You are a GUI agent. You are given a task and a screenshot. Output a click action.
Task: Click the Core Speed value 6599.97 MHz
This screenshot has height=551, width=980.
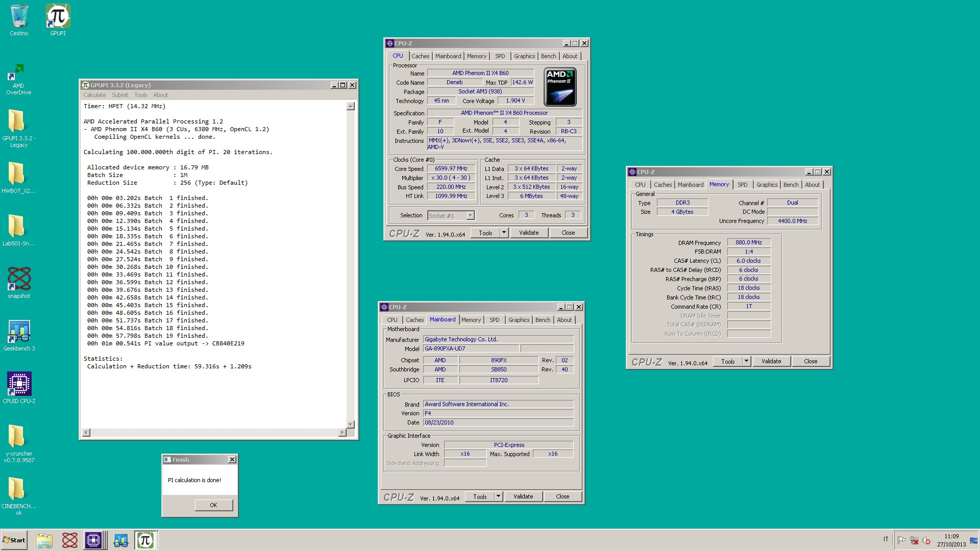(x=451, y=168)
